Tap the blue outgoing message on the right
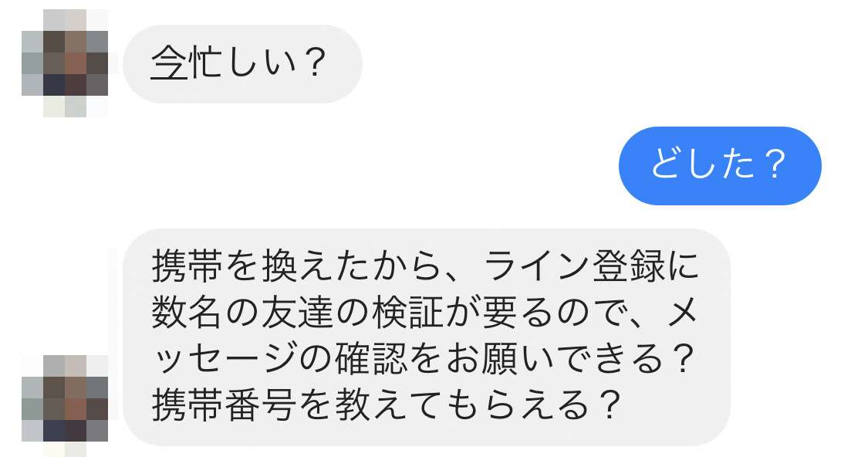The width and height of the screenshot is (868, 457). click(x=720, y=164)
